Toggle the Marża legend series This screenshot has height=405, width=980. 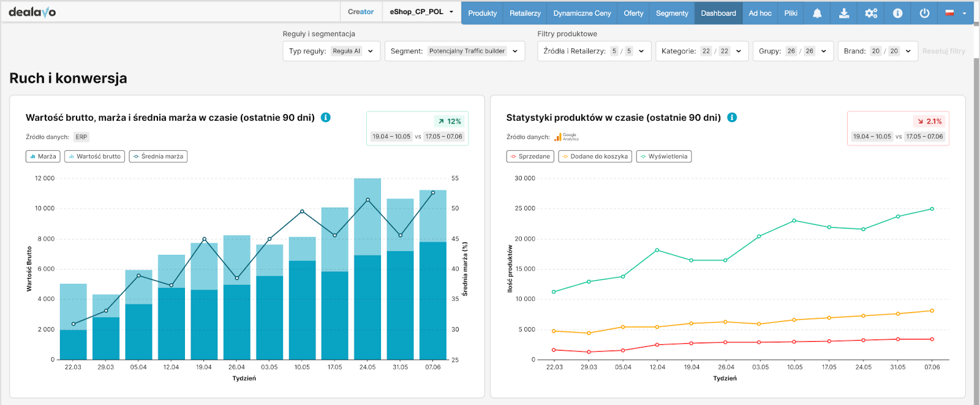coord(43,157)
